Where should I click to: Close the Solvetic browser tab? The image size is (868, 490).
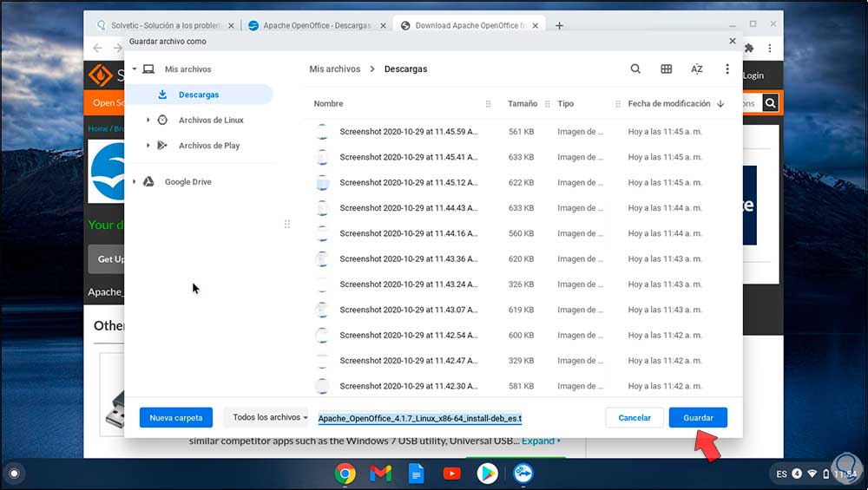(232, 25)
